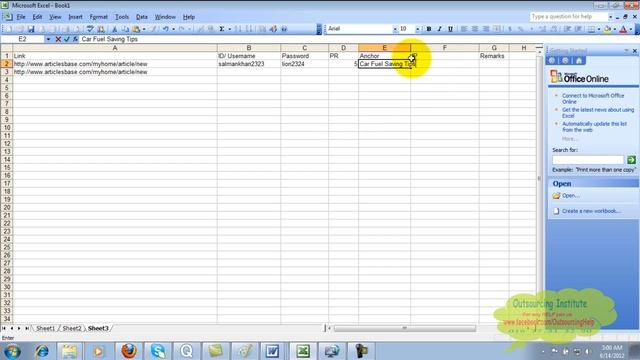The height and width of the screenshot is (360, 640).
Task: Click Get the latest news about Excel link
Action: pyautogui.click(x=598, y=113)
